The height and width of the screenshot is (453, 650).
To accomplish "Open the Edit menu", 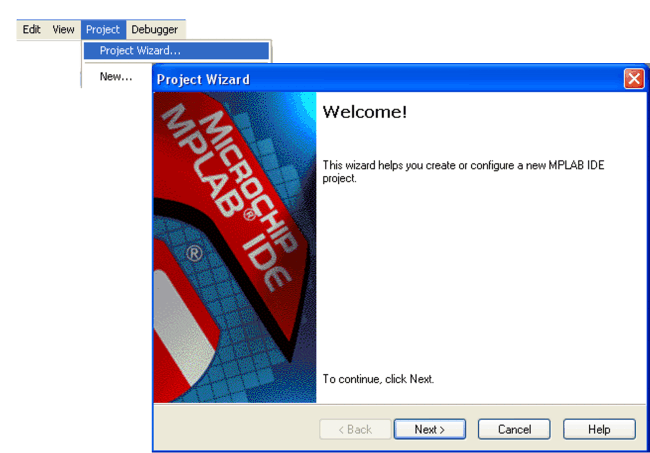I will coord(32,29).
